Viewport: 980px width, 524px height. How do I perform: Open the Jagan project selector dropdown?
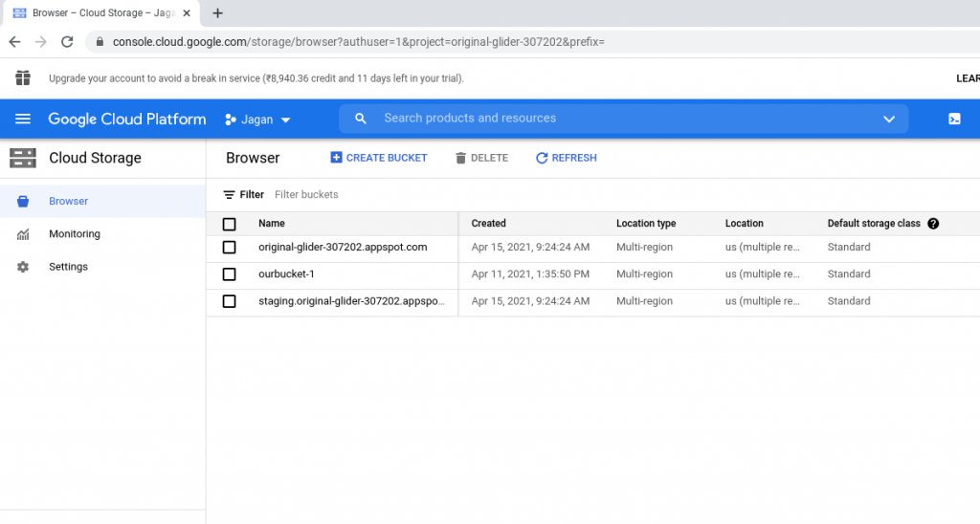pyautogui.click(x=257, y=120)
